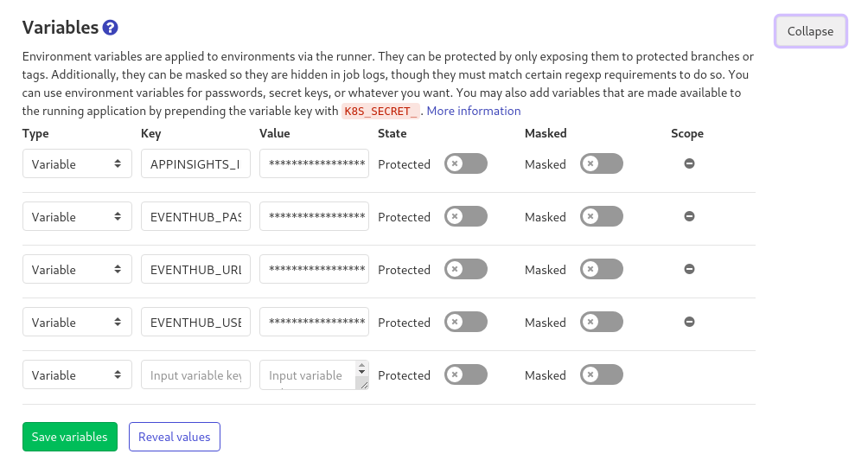Open Type dropdown in the empty new row

tap(77, 374)
